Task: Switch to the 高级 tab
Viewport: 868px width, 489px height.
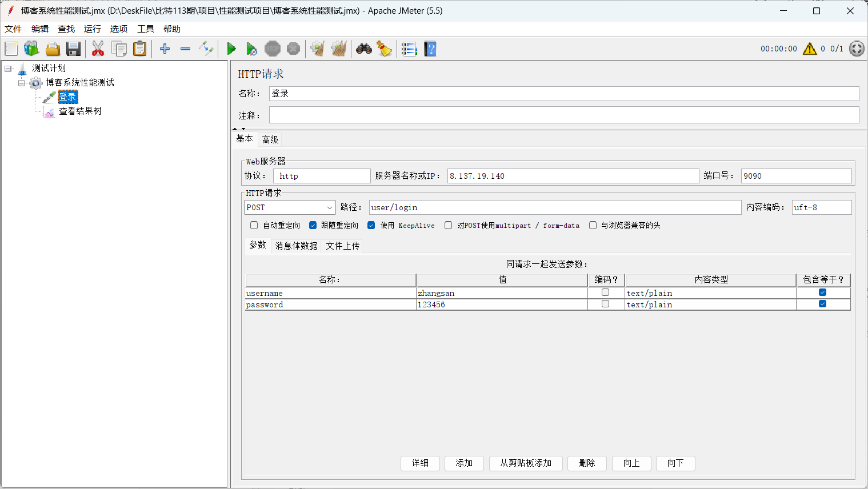Action: click(x=270, y=139)
